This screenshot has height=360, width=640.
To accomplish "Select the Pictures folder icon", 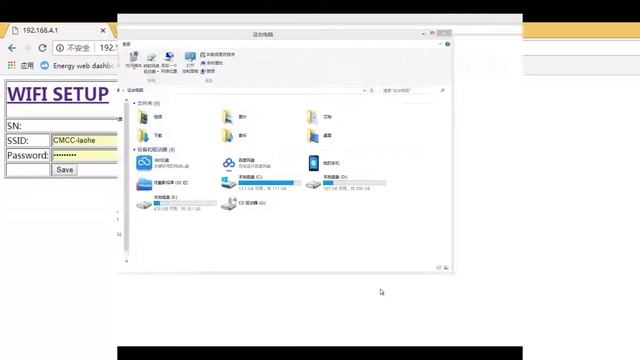I will coord(228,117).
